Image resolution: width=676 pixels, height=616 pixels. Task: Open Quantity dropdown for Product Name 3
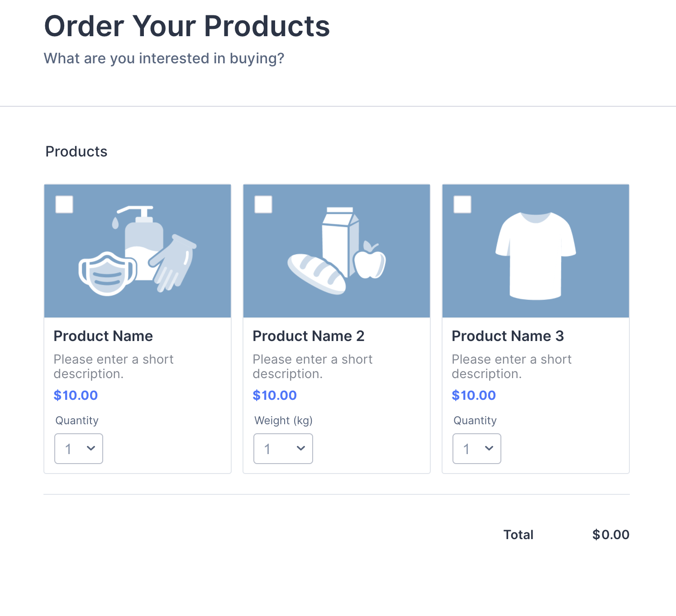(x=477, y=449)
